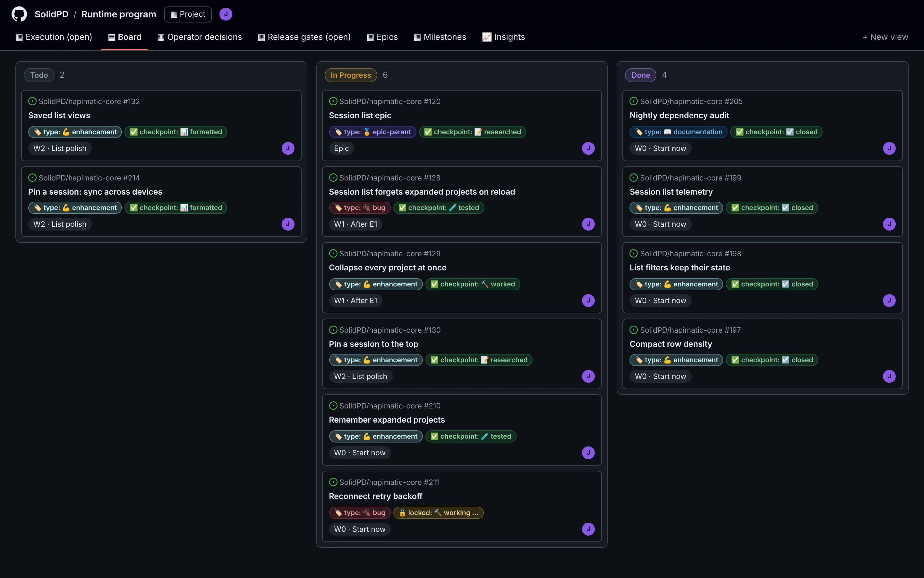Switch to the Epics tab
Viewport: 924px width, 578px height.
tap(382, 37)
